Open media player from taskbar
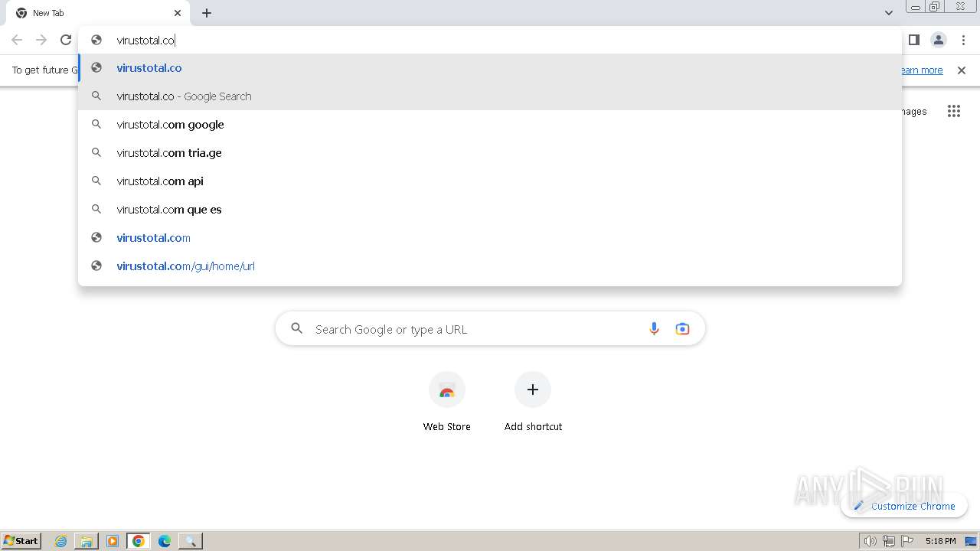 (113, 541)
